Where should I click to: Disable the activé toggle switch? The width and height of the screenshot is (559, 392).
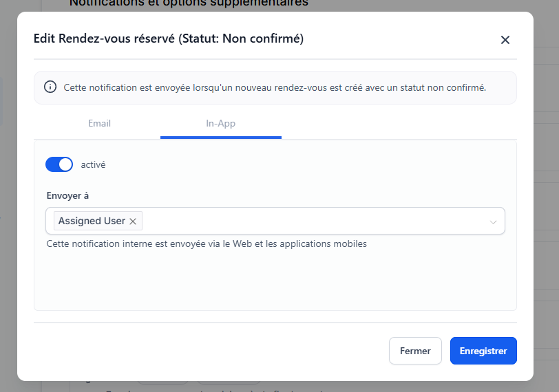pos(59,164)
